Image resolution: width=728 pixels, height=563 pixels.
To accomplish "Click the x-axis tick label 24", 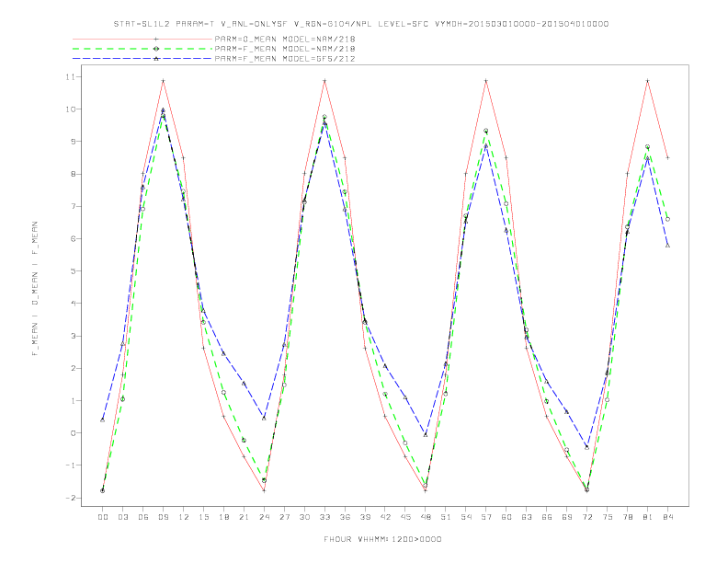I will [264, 517].
